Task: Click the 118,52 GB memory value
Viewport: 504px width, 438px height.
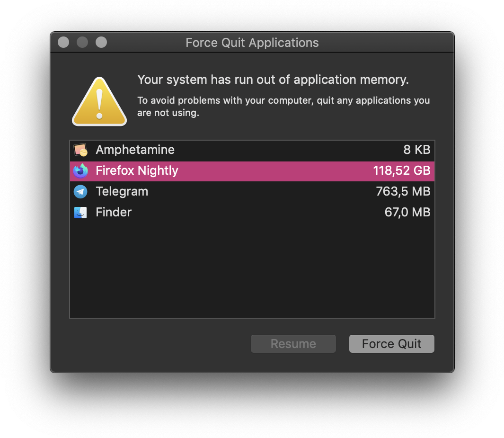Action: click(401, 170)
